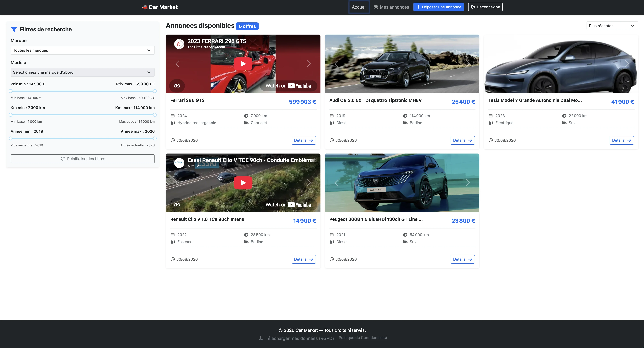Open the Plus récentes sort dropdown
Screen dimensions: 644x348
tap(612, 26)
